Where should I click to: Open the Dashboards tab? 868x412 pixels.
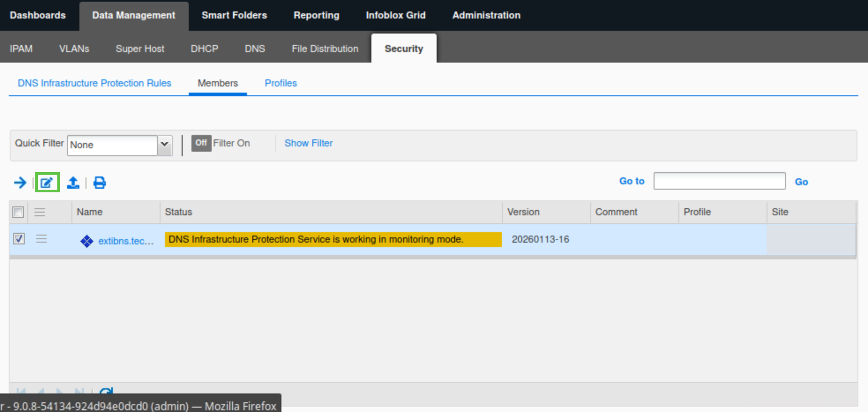pos(38,15)
